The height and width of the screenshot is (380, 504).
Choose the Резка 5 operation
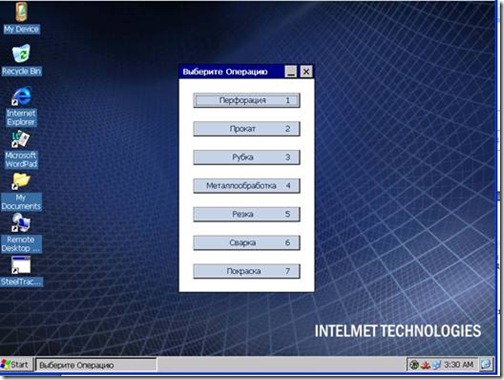246,214
